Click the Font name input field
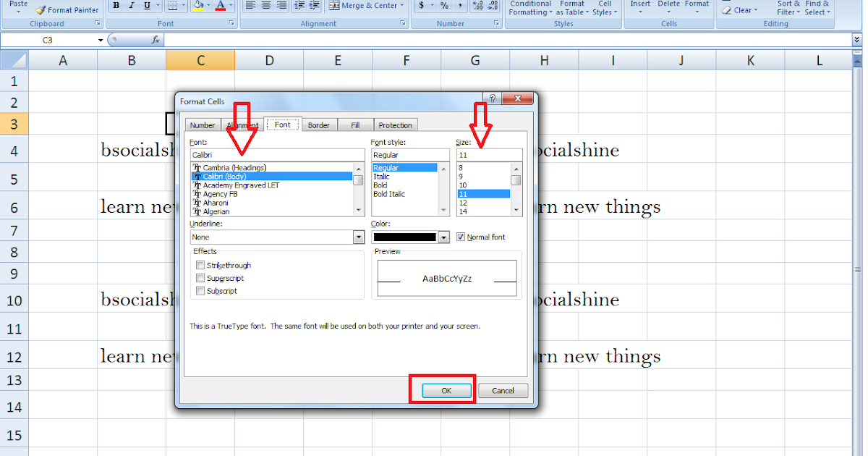The height and width of the screenshot is (456, 868). [277, 155]
